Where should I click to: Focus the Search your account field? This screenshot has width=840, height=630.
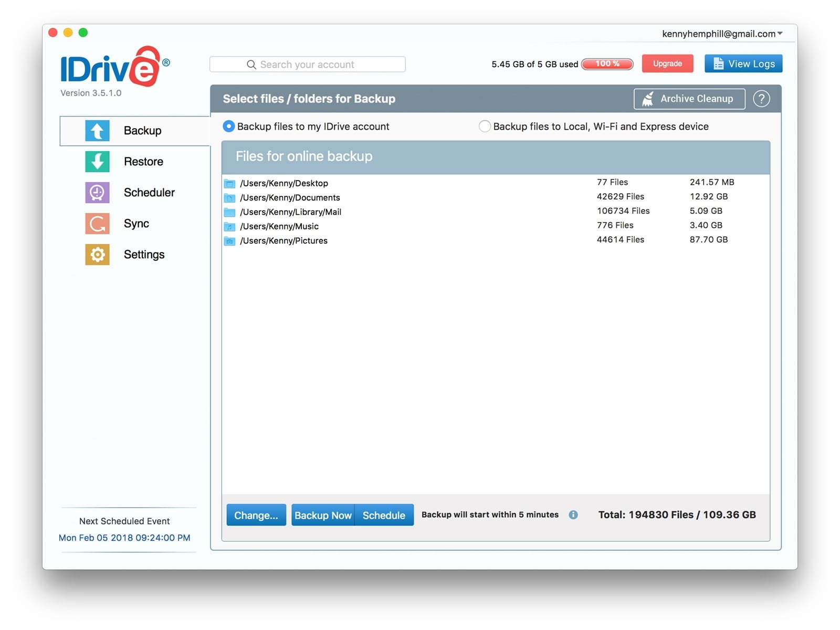tap(308, 65)
